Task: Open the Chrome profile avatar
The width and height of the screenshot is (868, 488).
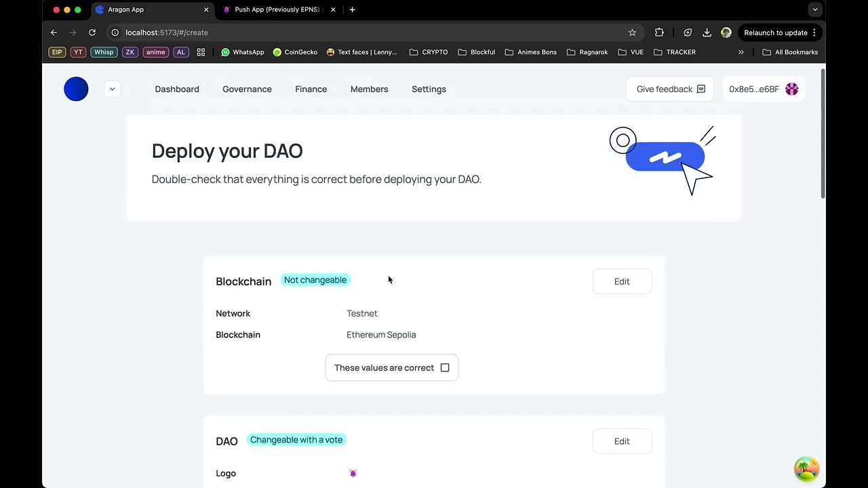Action: [x=726, y=33]
